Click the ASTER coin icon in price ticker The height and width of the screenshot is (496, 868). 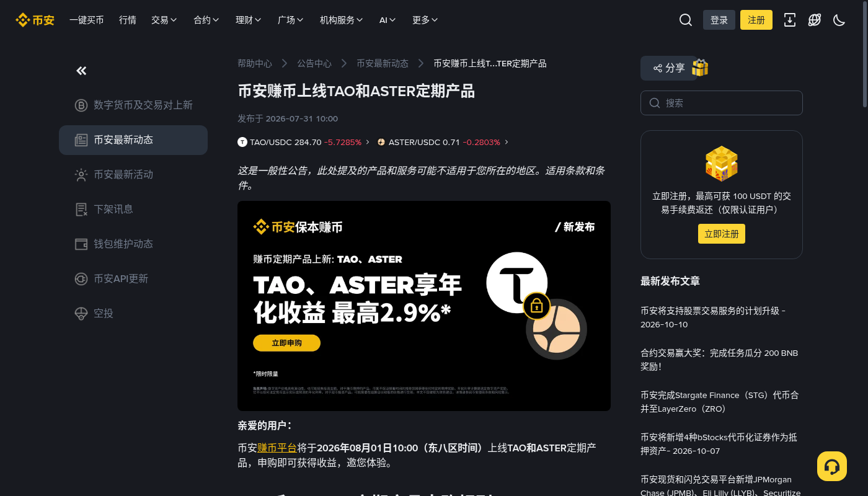[381, 142]
